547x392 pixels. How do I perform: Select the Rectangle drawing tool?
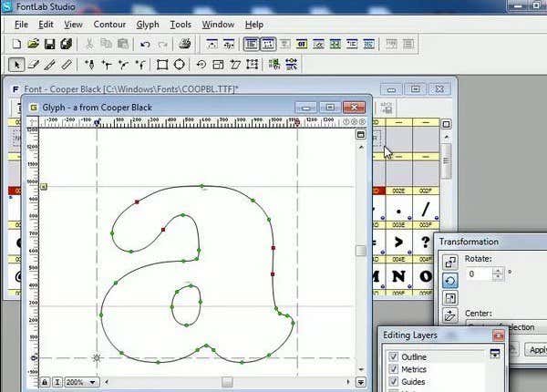(162, 65)
